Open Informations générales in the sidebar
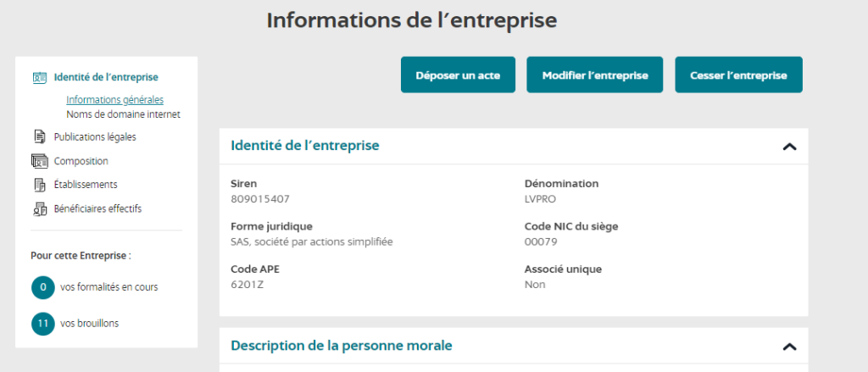The width and height of the screenshot is (868, 372). coord(114,100)
